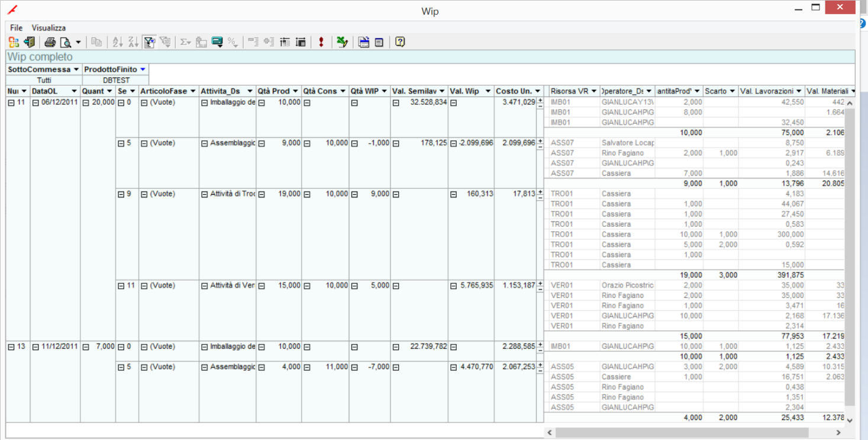Click the exit door icon
868x440 pixels.
pyautogui.click(x=29, y=42)
